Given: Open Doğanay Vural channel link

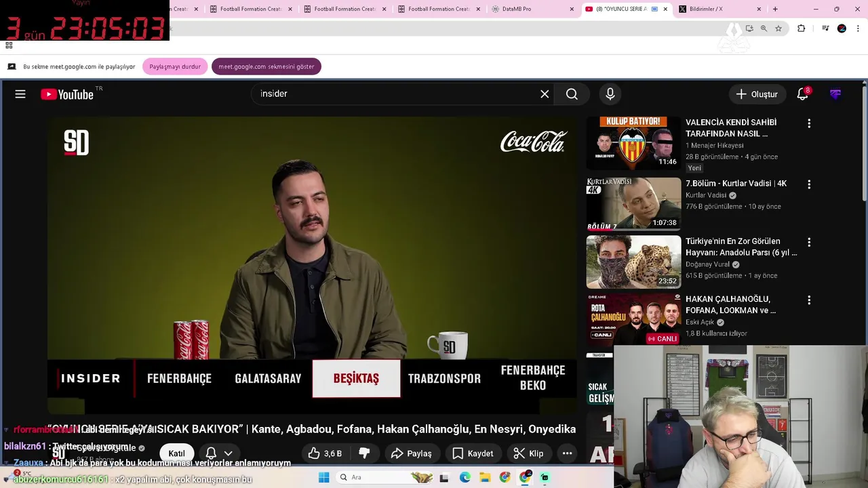Looking at the screenshot, I should 707,264.
